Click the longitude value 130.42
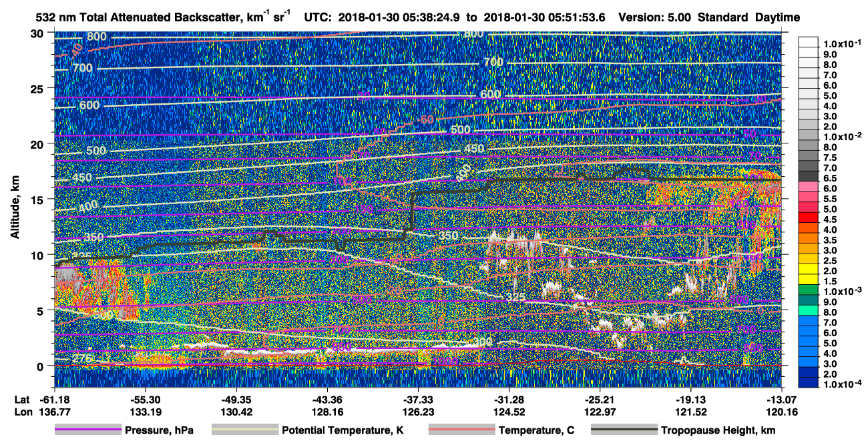This screenshot has width=868, height=445. [236, 411]
